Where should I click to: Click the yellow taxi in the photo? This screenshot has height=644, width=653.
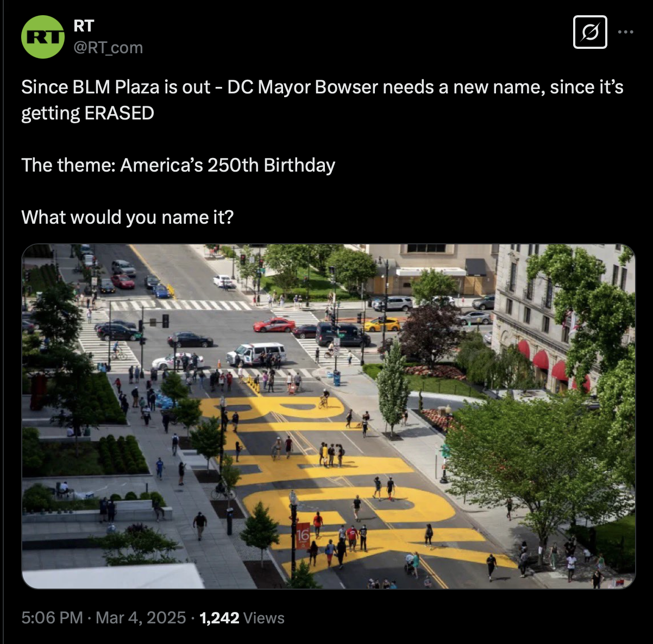[x=382, y=324]
